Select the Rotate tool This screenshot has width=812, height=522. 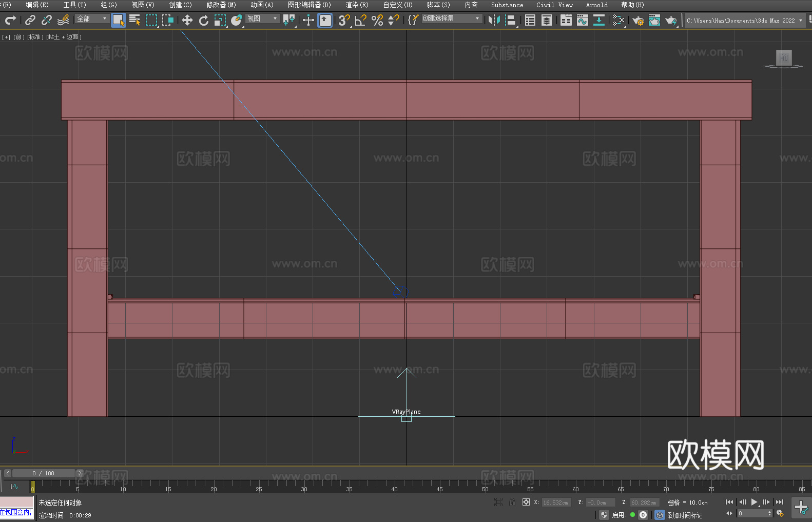[204, 20]
